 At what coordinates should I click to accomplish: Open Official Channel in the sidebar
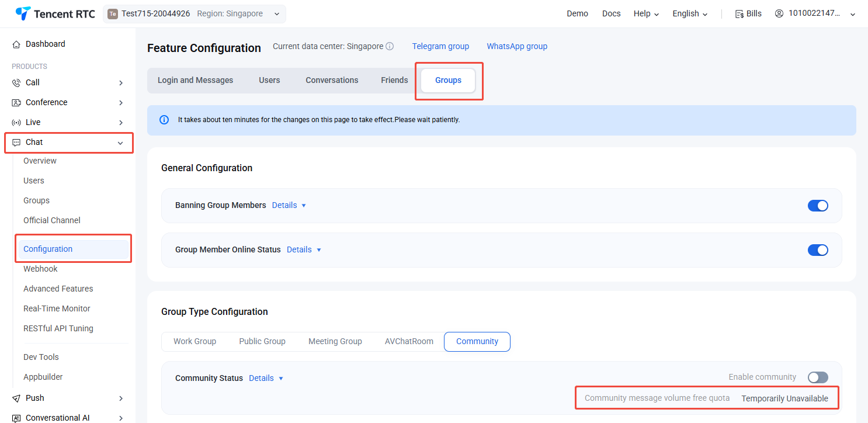[52, 221]
